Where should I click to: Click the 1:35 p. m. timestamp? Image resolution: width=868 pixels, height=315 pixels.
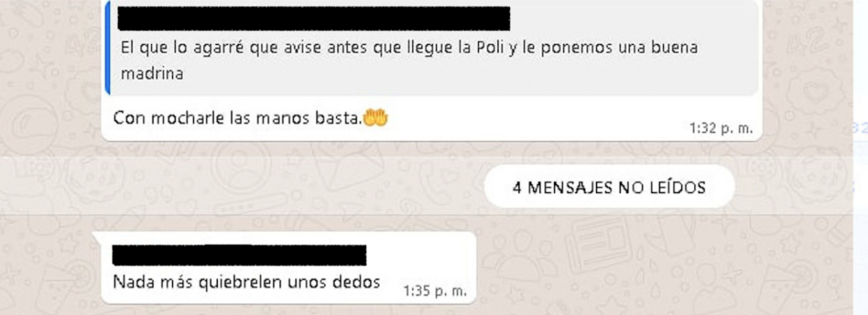click(434, 292)
